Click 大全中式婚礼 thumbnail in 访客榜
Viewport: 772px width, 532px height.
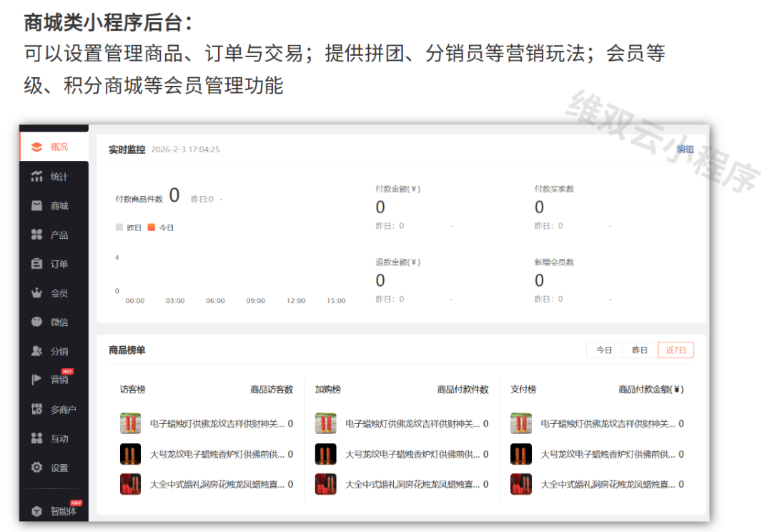coord(131,484)
